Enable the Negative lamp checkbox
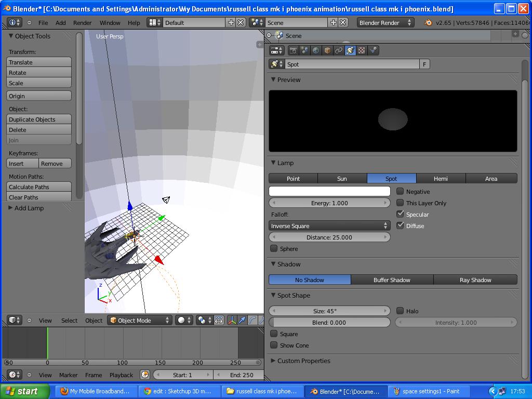This screenshot has height=399, width=532. click(x=400, y=191)
